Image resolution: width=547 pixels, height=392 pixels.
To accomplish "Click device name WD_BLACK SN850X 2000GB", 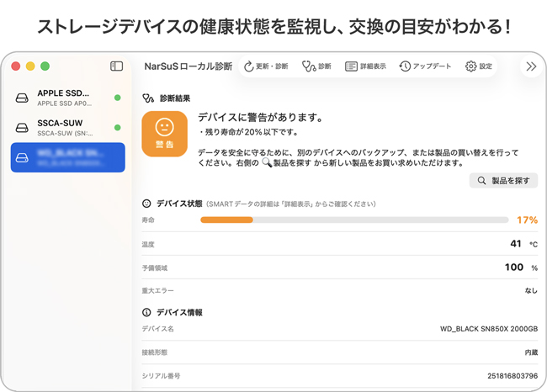I will point(489,329).
